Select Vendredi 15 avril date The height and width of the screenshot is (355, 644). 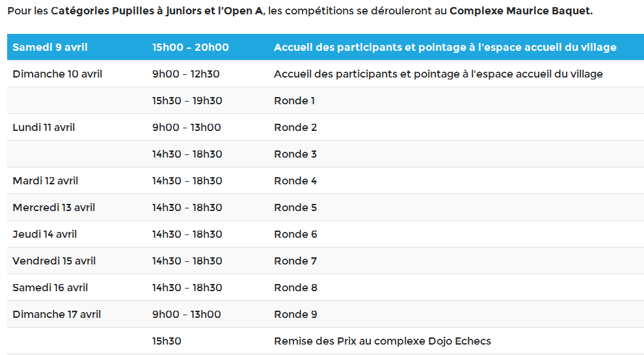pos(54,261)
